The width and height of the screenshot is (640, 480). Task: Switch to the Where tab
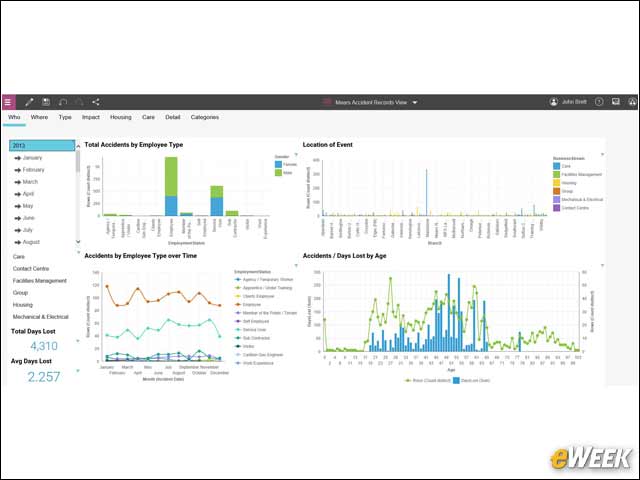(x=39, y=117)
